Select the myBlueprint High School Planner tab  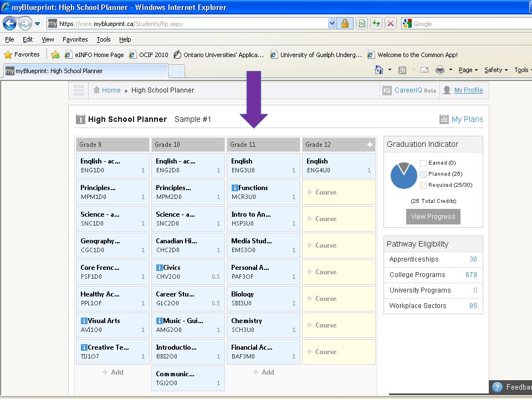[85, 71]
